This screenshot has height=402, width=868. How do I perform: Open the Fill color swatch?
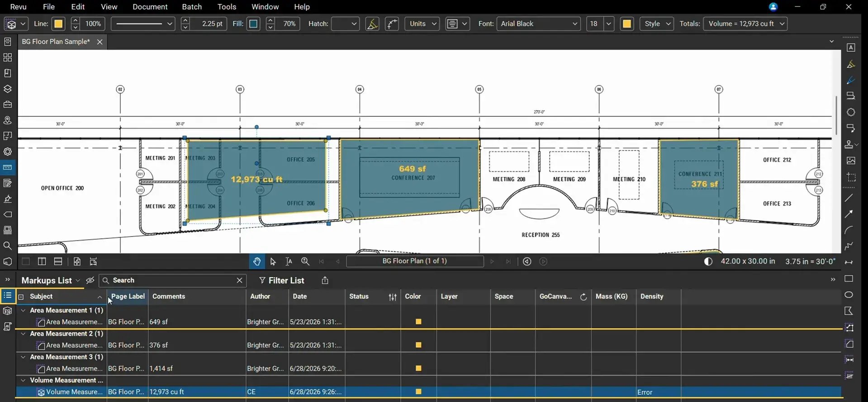pyautogui.click(x=253, y=24)
